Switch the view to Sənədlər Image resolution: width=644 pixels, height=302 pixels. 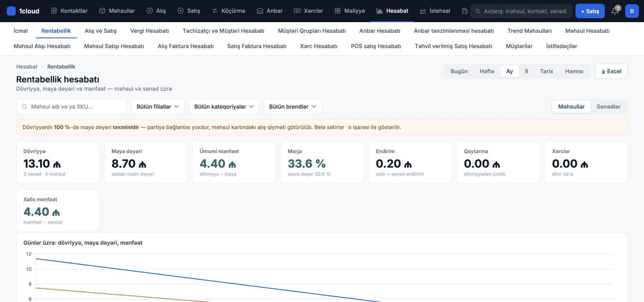609,106
